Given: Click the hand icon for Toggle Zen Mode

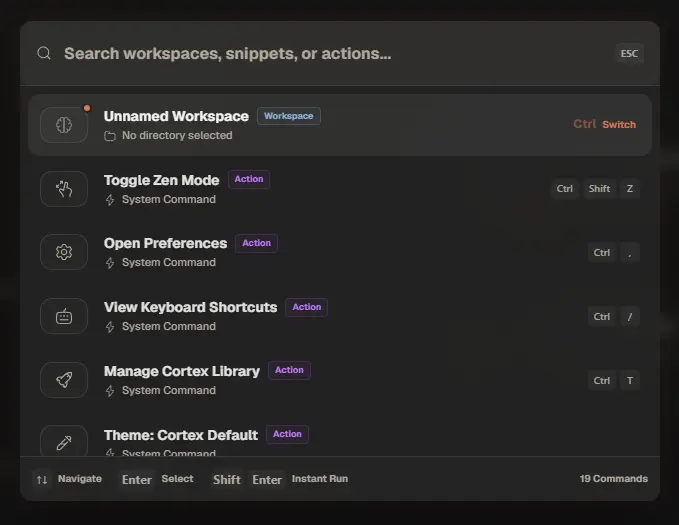Looking at the screenshot, I should click(64, 189).
